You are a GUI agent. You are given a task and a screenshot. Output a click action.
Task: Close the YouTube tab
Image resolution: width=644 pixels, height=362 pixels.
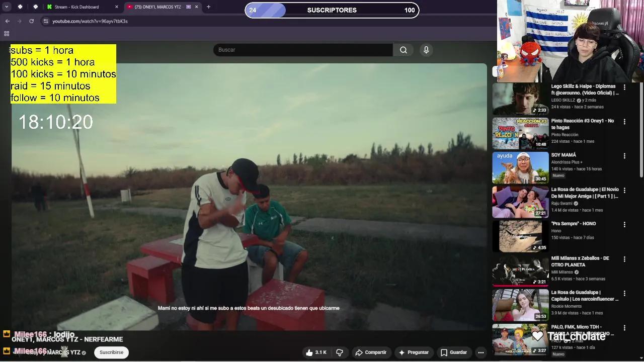[197, 7]
